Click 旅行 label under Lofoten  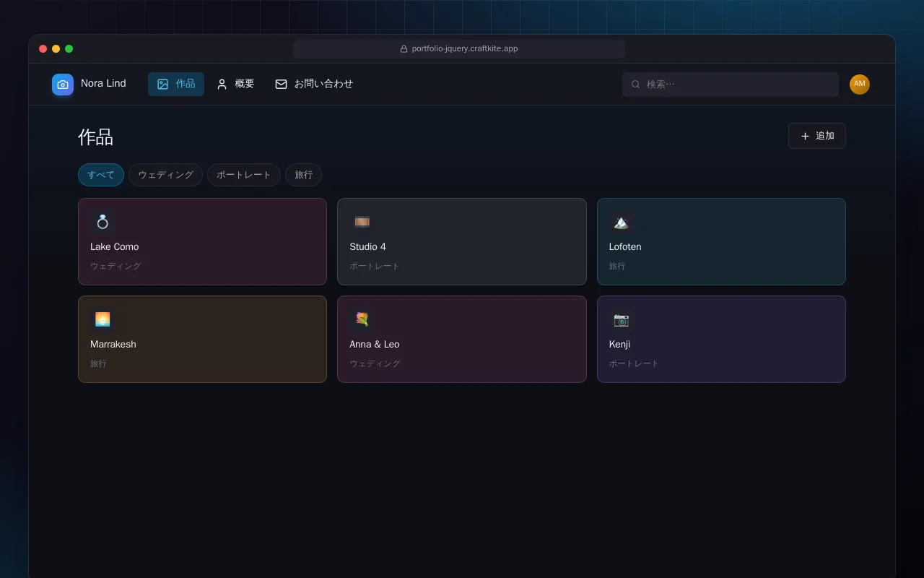617,266
